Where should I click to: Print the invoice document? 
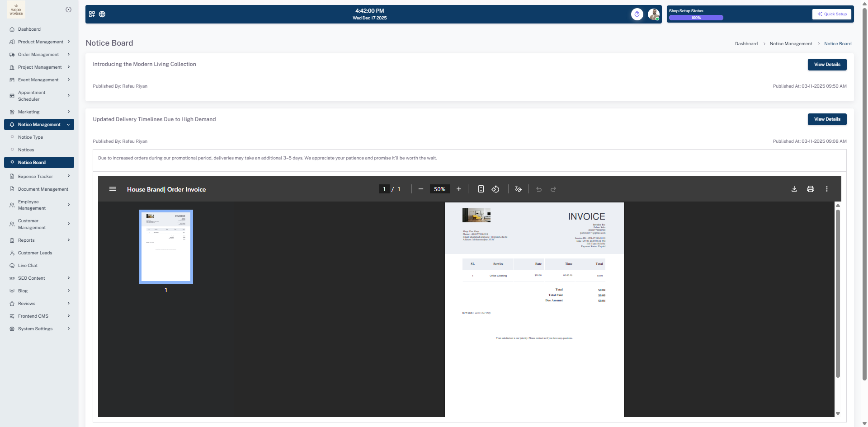click(810, 189)
